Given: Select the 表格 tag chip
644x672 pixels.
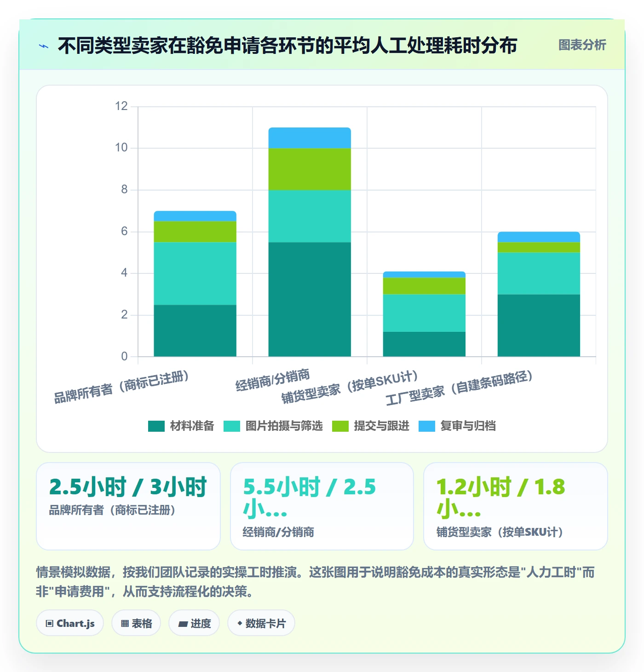Looking at the screenshot, I should 136,623.
